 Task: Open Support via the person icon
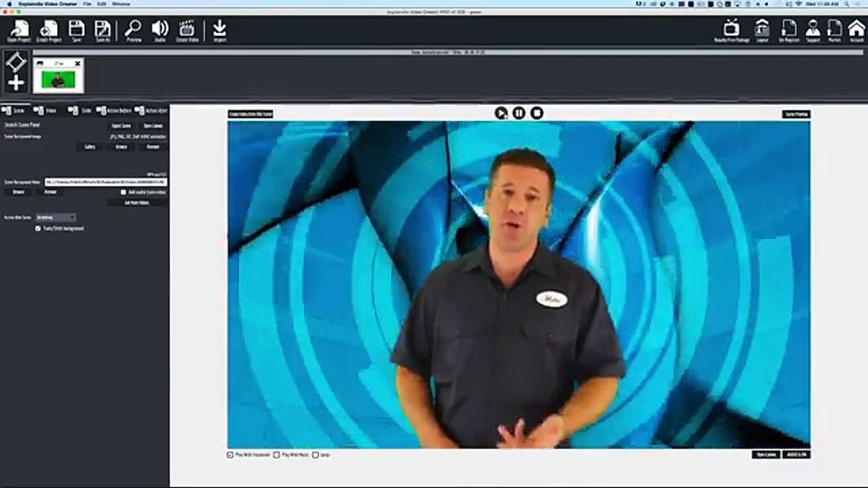[x=813, y=30]
